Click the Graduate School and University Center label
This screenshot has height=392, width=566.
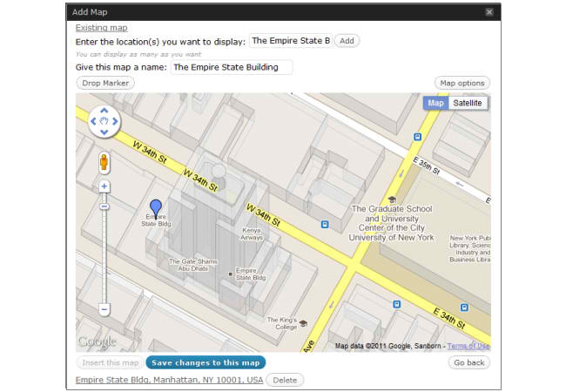[x=391, y=223]
